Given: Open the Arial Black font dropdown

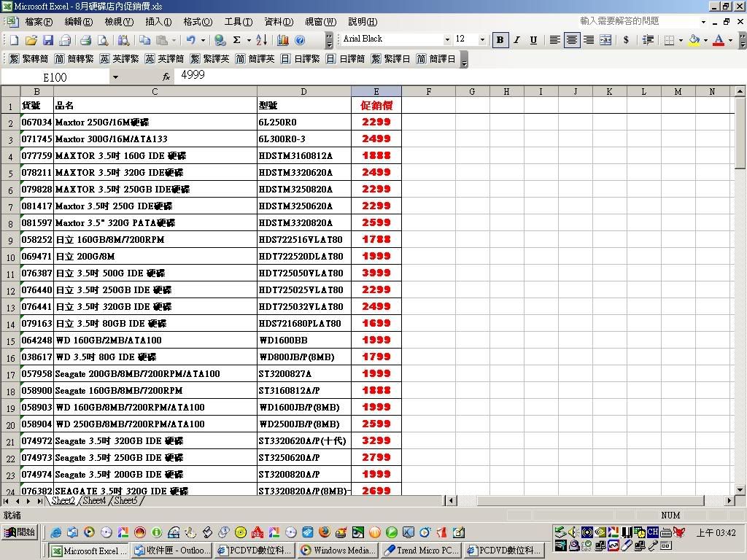Looking at the screenshot, I should click(447, 40).
